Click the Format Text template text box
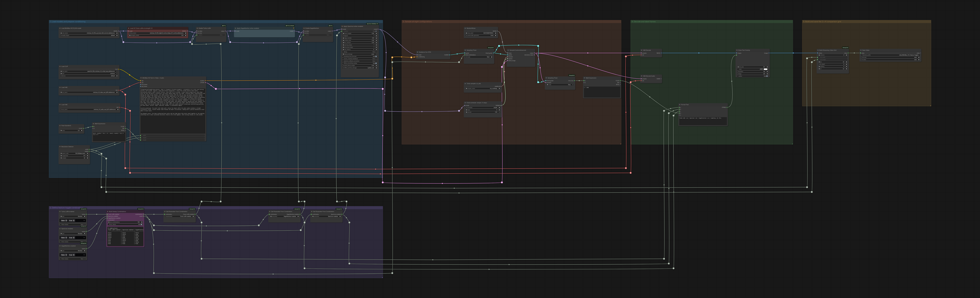 click(703, 121)
